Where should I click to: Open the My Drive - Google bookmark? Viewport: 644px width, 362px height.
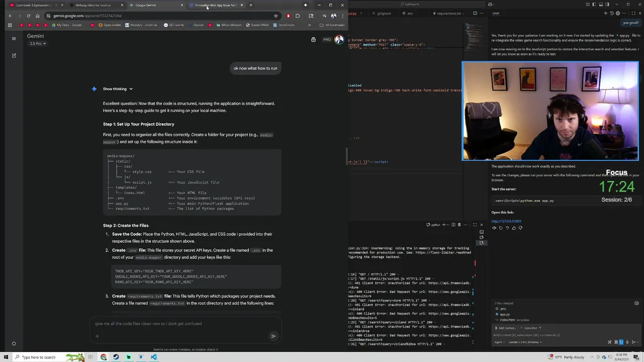pos(67,25)
